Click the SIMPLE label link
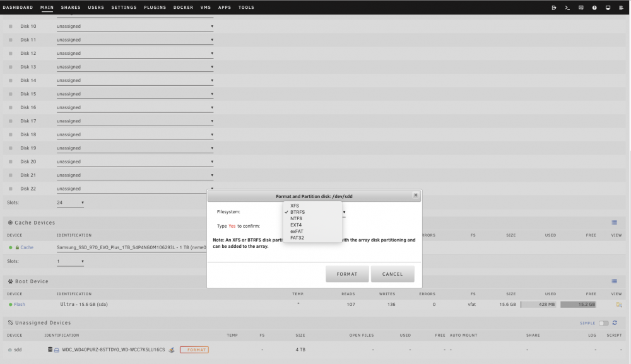The height and width of the screenshot is (364, 631). [x=587, y=323]
